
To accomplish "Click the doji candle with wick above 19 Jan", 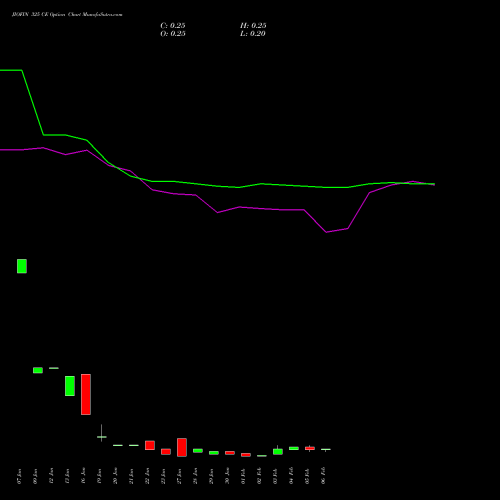I will point(102,436).
